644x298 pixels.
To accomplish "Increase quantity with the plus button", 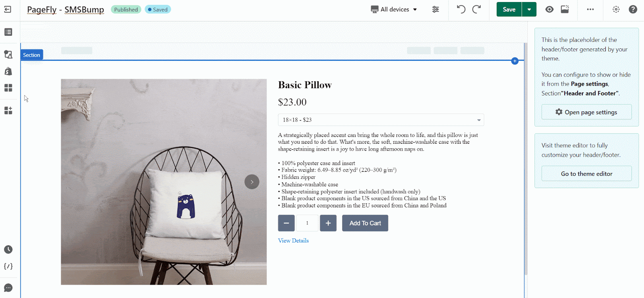I will [328, 223].
